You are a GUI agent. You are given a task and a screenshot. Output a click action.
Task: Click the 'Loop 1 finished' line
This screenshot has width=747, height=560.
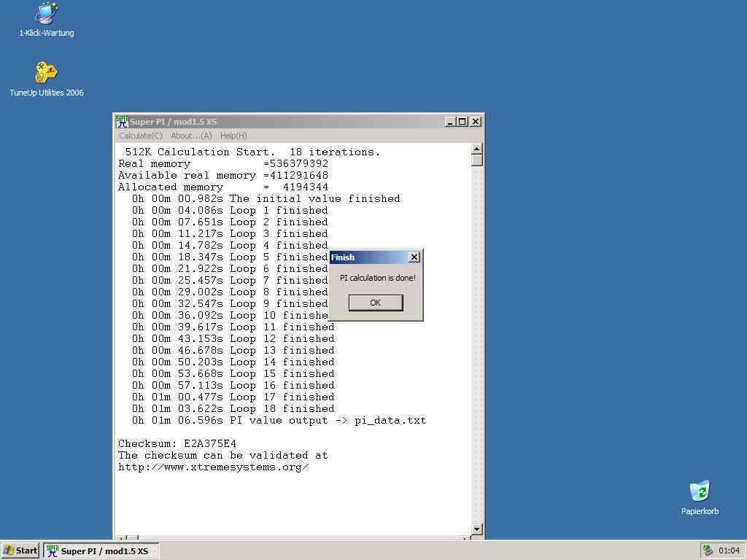coord(230,211)
